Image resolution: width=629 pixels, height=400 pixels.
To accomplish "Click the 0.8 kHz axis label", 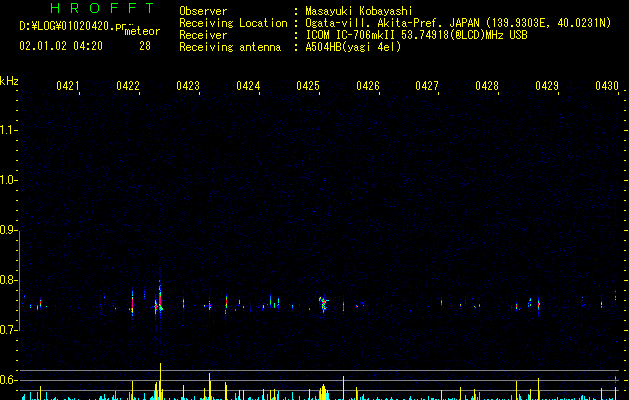I will [8, 280].
